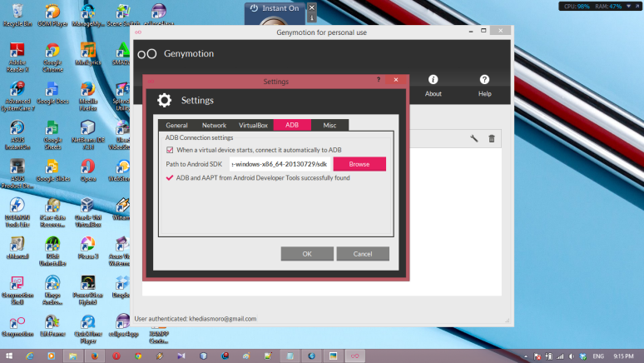Open Google Sheets desktop shortcut
This screenshot has height=363, width=644.
click(52, 135)
